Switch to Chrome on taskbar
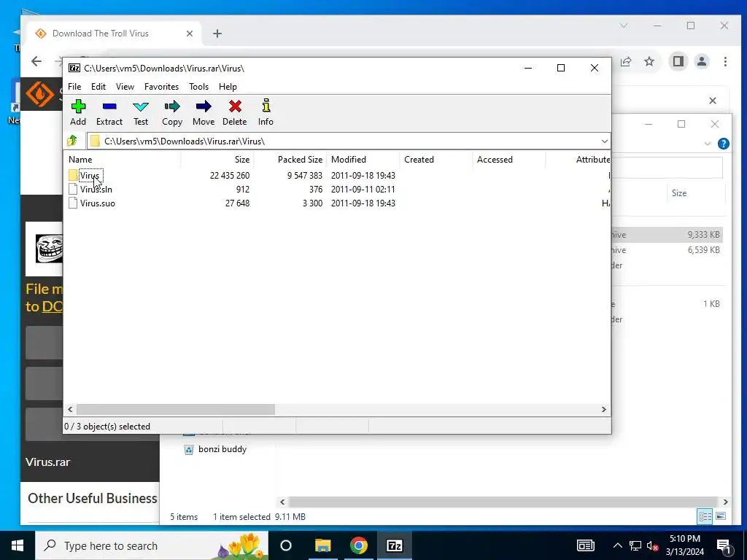747x560 pixels. pyautogui.click(x=359, y=545)
